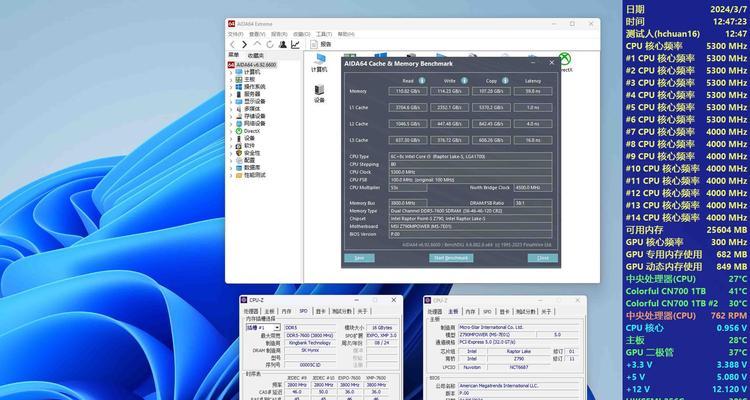Image resolution: width=750 pixels, height=400 pixels.
Task: Expand the 主板 motherboard tree node
Action: (231, 79)
